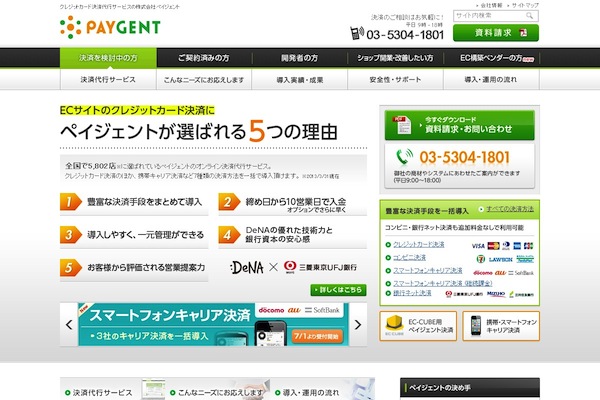Click the smartphone icon in キャリア決済 button
This screenshot has width=600, height=400.
tap(476, 325)
